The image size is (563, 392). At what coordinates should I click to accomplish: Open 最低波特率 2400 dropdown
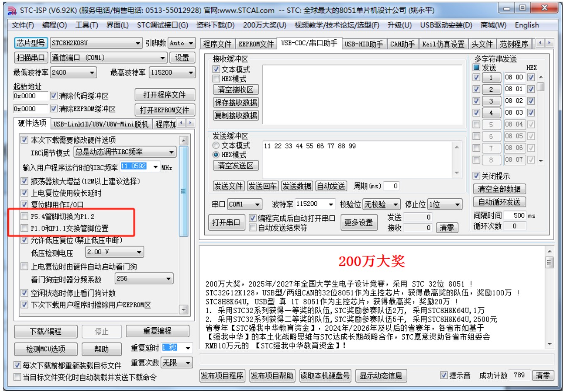[92, 73]
